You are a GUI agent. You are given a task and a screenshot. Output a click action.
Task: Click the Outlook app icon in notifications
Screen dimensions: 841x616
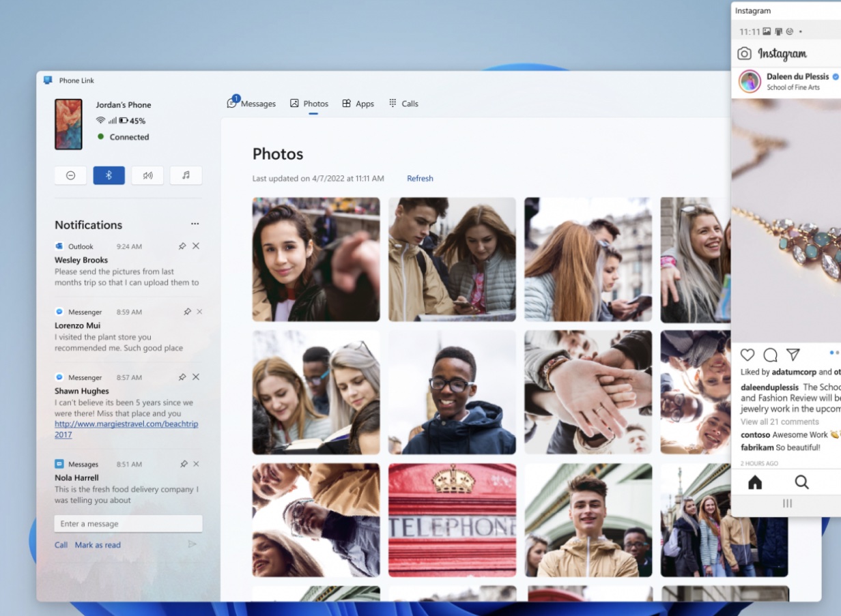pyautogui.click(x=59, y=246)
